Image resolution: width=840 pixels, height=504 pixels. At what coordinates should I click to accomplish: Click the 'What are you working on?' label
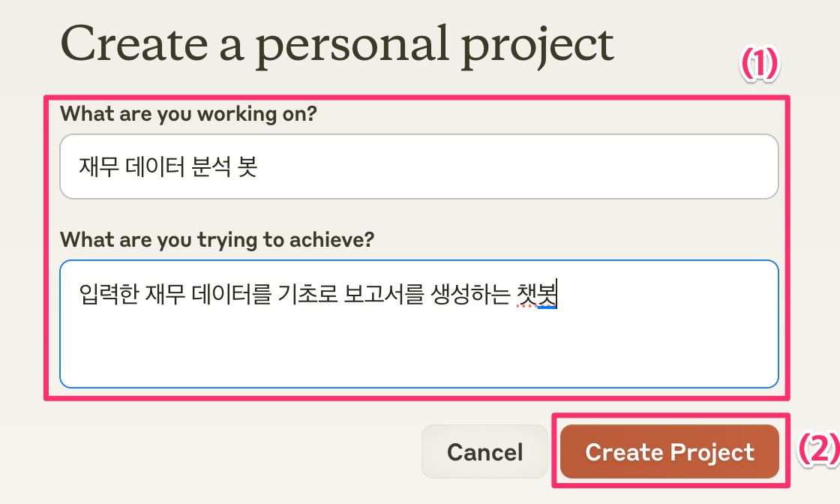(x=188, y=114)
